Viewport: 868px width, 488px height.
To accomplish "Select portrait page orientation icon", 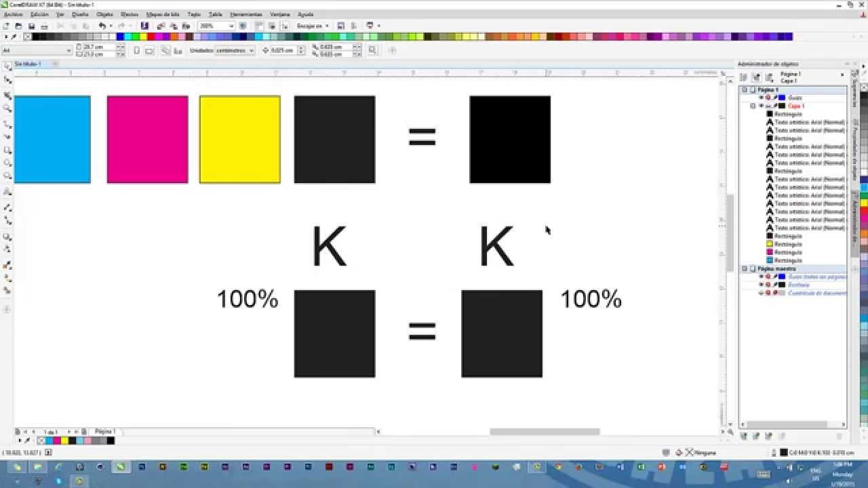I will pos(137,50).
